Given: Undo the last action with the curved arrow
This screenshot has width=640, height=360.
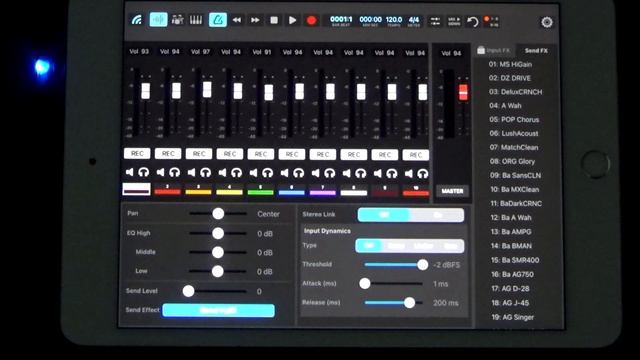Looking at the screenshot, I should [472, 21].
